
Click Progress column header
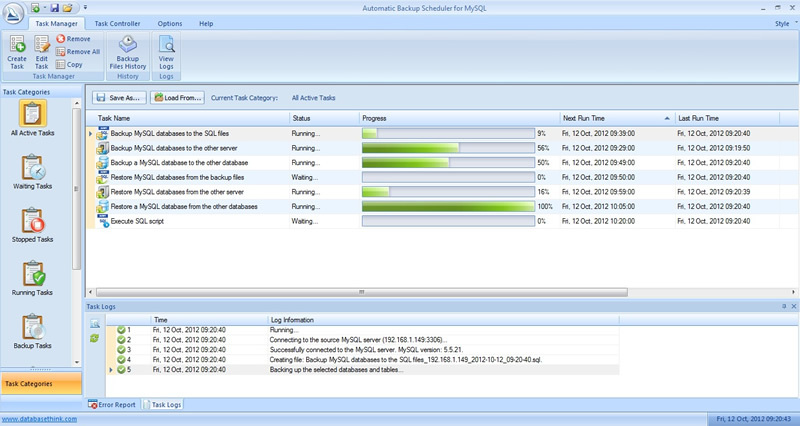coord(459,118)
